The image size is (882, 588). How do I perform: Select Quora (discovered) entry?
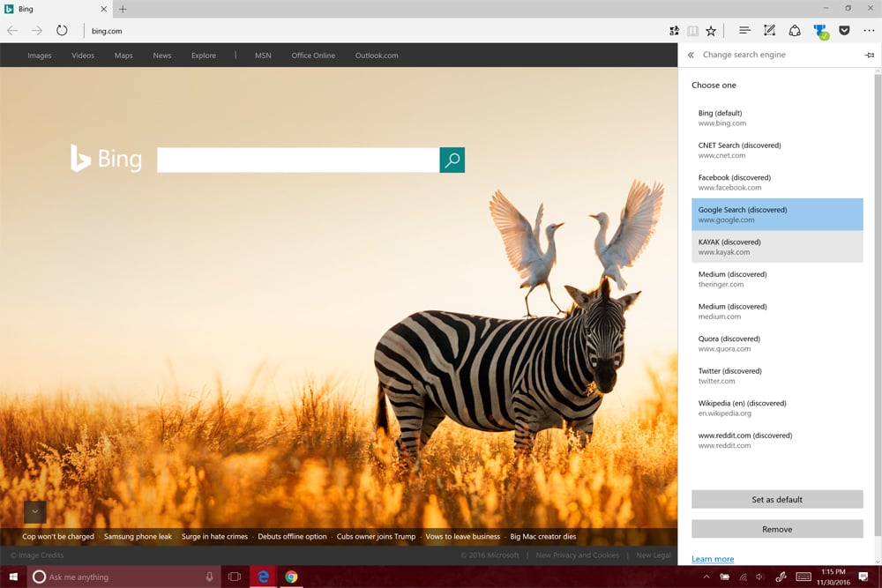coord(777,344)
